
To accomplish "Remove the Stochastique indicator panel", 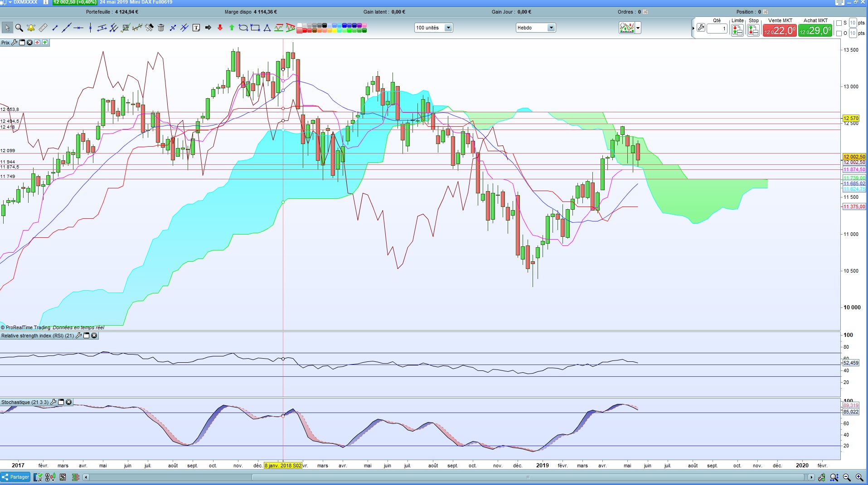I will (69, 402).
